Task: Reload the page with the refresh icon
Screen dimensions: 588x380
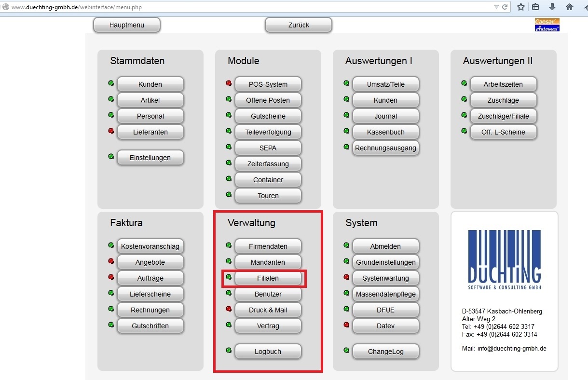Action: tap(505, 7)
